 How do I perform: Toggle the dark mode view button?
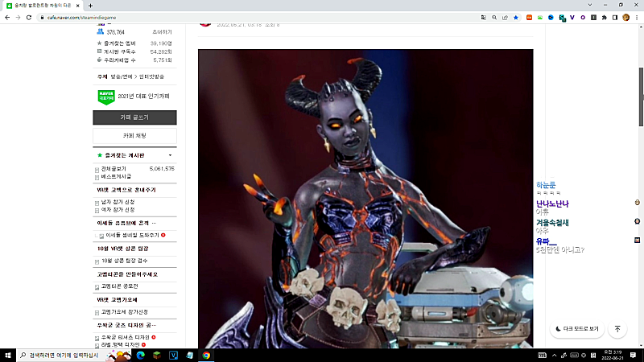[x=577, y=329]
